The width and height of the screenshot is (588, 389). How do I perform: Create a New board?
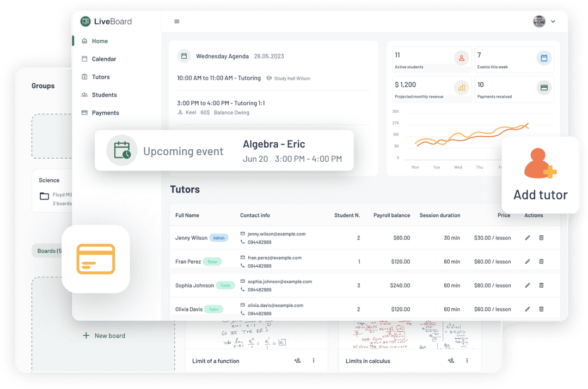pos(103,336)
